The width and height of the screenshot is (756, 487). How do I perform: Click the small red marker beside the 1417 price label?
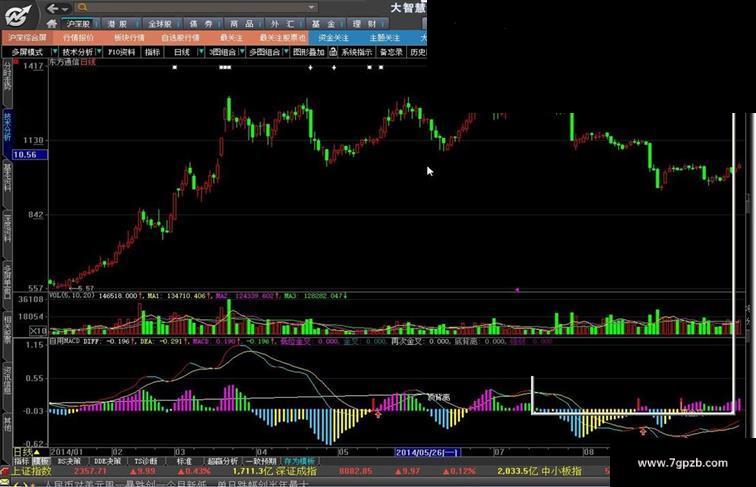click(16, 61)
